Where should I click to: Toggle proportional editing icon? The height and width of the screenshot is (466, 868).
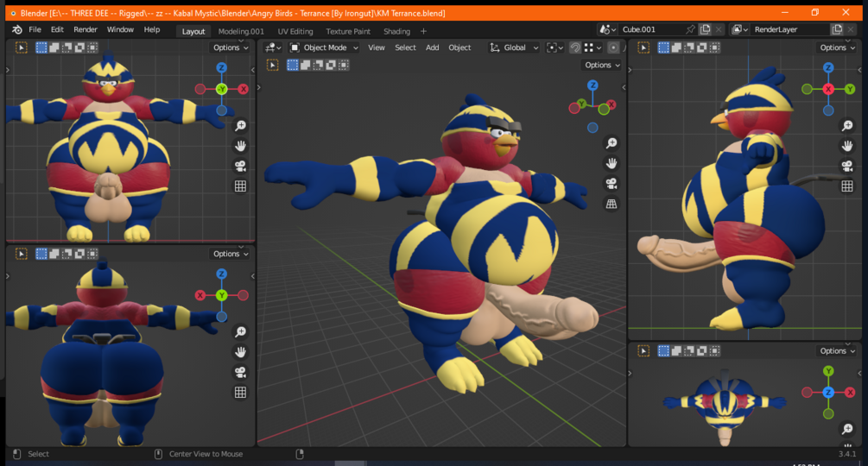pyautogui.click(x=613, y=47)
